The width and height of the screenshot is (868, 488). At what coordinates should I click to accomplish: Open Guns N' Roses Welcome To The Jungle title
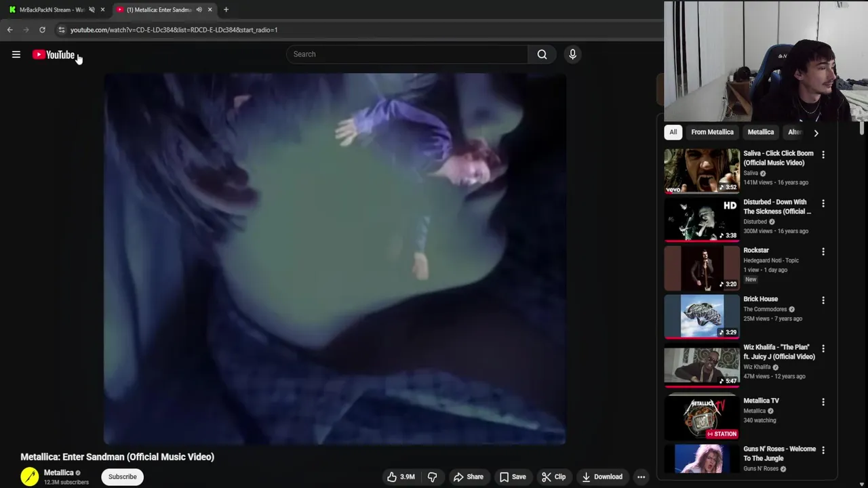click(779, 453)
